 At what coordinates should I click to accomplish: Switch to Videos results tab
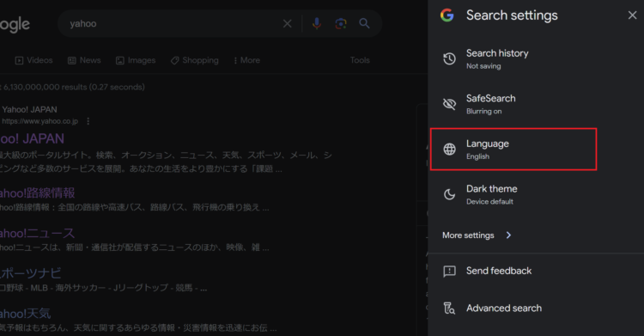coord(34,60)
